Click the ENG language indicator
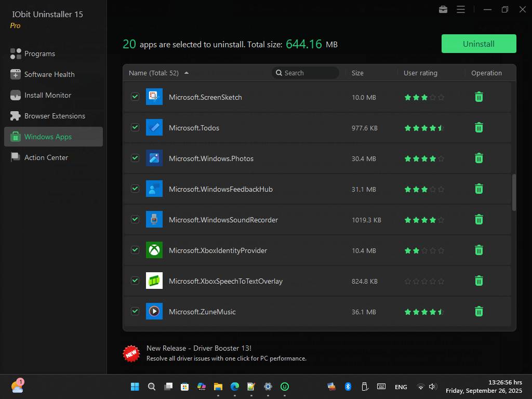This screenshot has height=399, width=532. pos(401,387)
